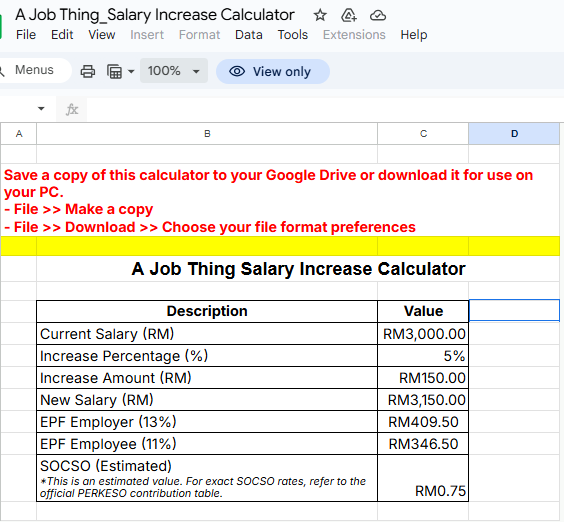The height and width of the screenshot is (522, 564).
Task: Click the add to Drive icon
Action: coord(349,15)
